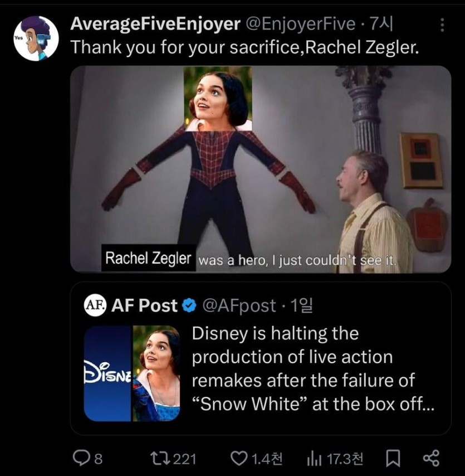Click the @AFpost handle
Image resolution: width=465 pixels, height=476 pixels.
pos(238,305)
